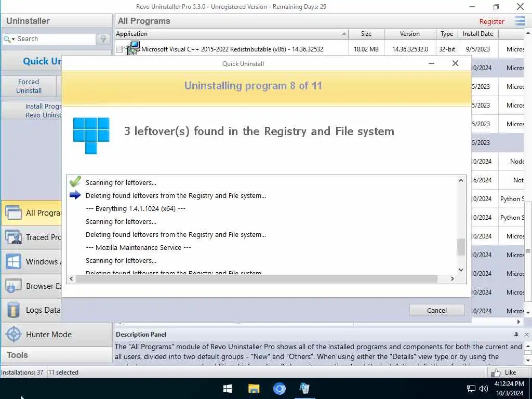Screen dimensions: 532x399
Task: Click the blue arrow beside Deleting found leftovers
Action: point(75,195)
